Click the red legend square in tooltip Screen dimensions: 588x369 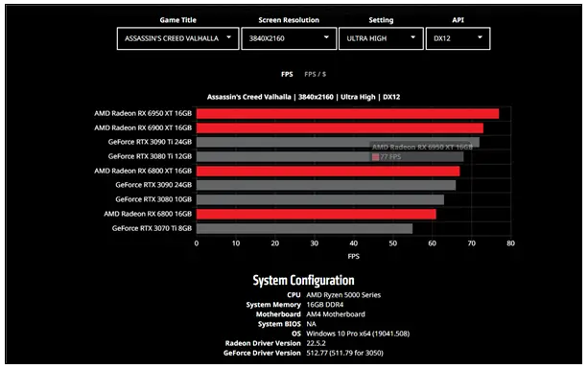(375, 157)
